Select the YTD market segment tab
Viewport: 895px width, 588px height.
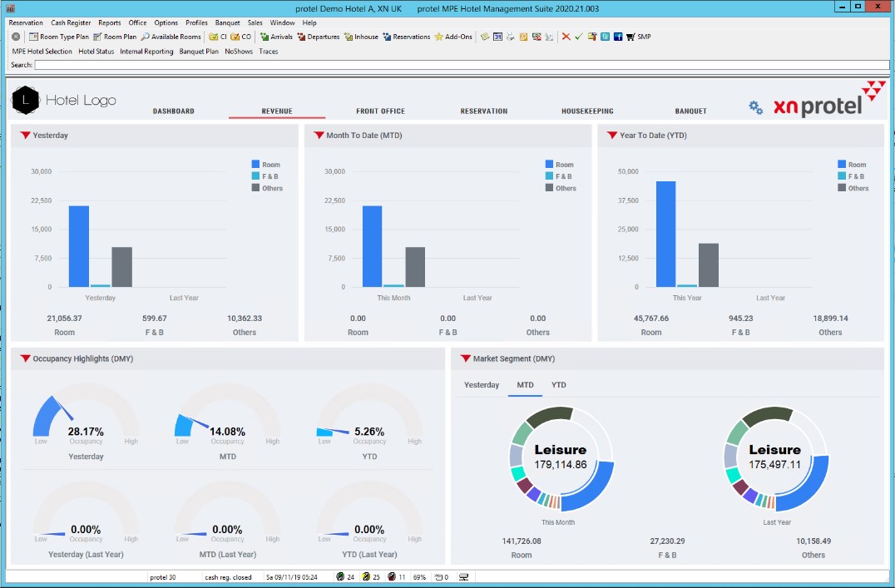click(x=559, y=385)
